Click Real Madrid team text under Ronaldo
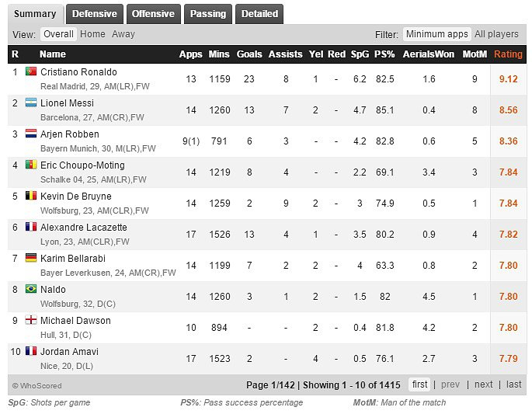Screen dimensions: 532x414 [63, 86]
